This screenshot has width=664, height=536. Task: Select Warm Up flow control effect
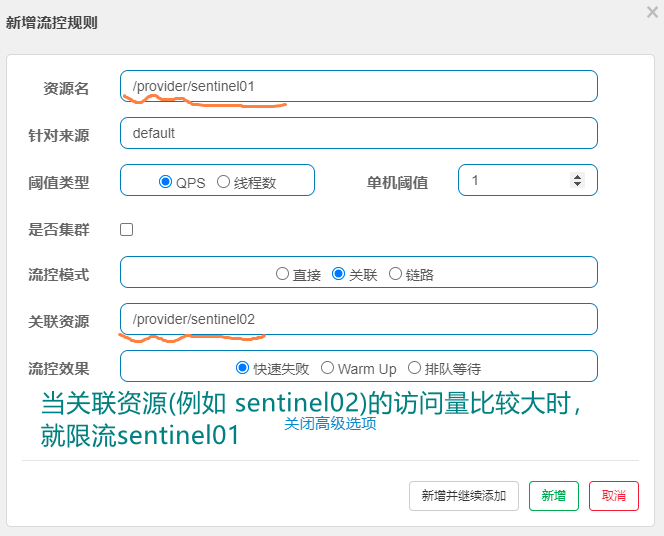click(327, 367)
